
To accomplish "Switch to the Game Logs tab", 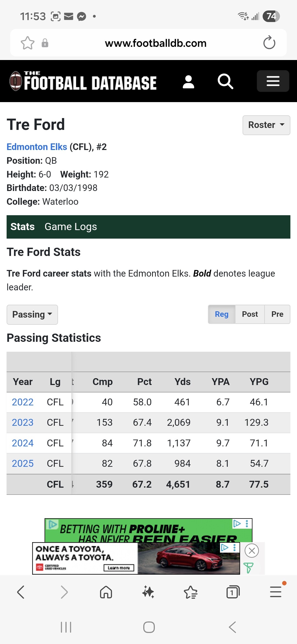I will coord(71,227).
